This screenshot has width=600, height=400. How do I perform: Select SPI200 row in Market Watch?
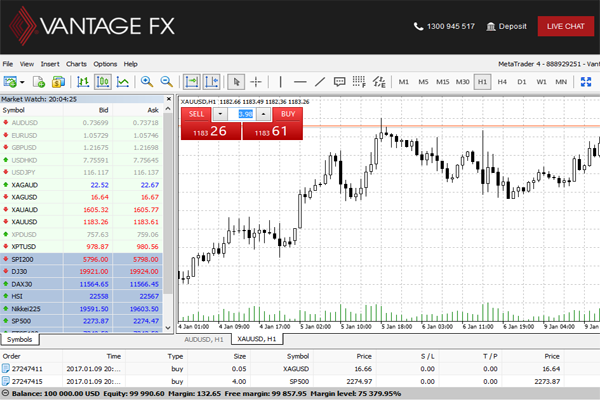pos(82,259)
